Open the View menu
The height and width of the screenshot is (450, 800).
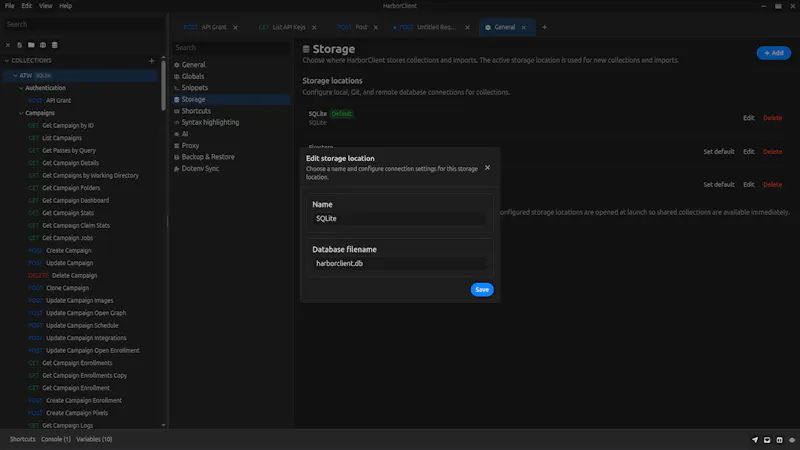click(45, 6)
